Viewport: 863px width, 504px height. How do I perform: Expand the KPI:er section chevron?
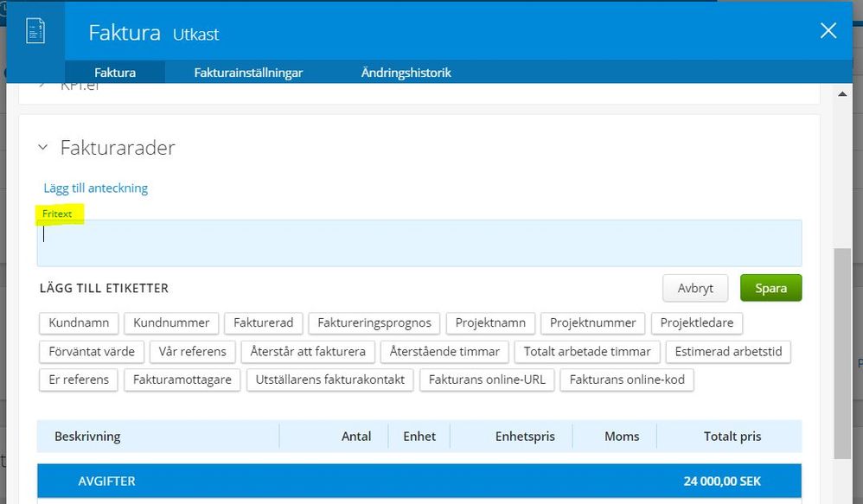tap(43, 87)
